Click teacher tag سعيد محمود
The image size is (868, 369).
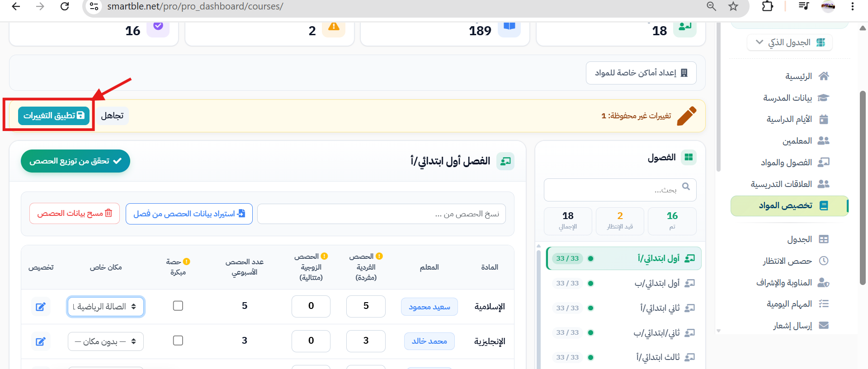429,307
